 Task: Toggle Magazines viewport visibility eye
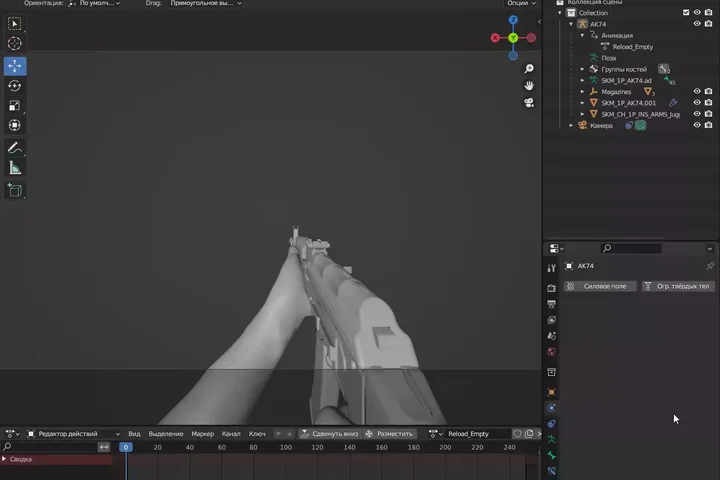tap(697, 91)
